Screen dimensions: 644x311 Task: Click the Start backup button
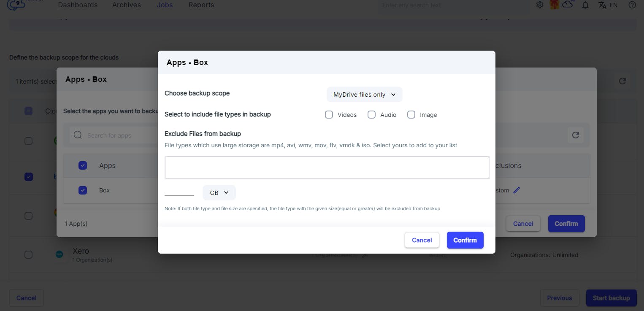click(611, 298)
